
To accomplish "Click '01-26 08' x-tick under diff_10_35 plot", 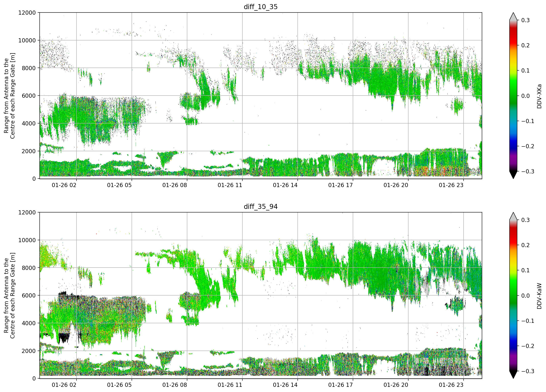I will point(175,185).
